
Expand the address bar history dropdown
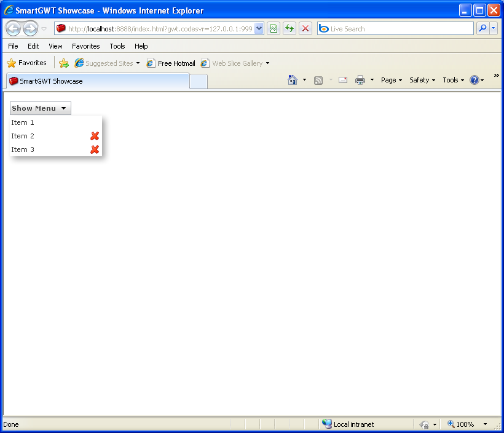(259, 29)
